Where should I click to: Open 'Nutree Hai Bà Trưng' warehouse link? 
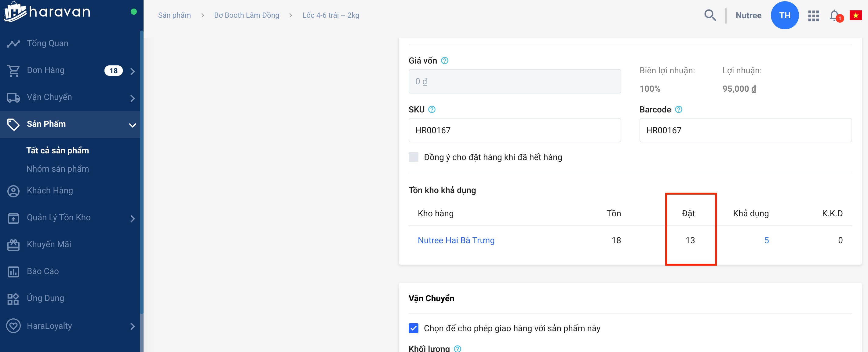coord(456,240)
